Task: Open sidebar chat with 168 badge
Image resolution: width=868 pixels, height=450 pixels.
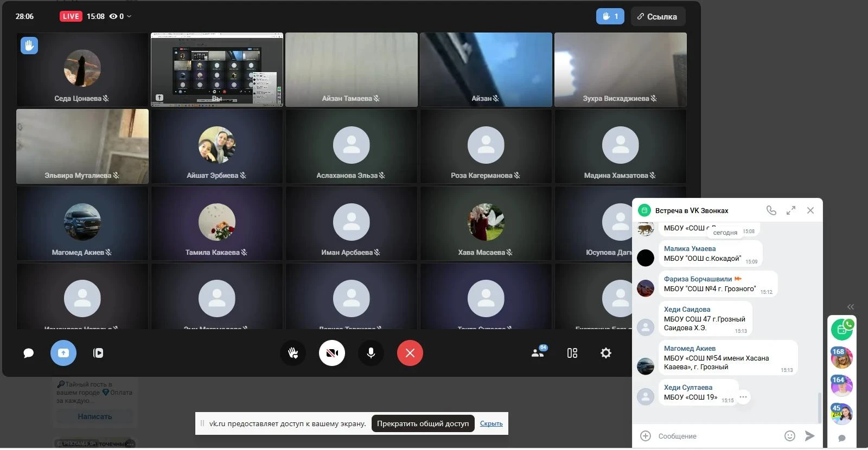Action: pos(842,358)
